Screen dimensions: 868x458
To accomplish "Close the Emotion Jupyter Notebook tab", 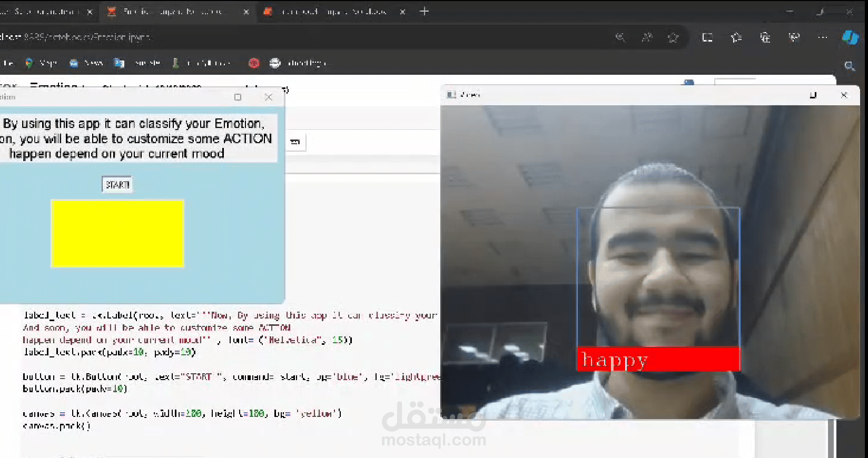I will tap(246, 12).
